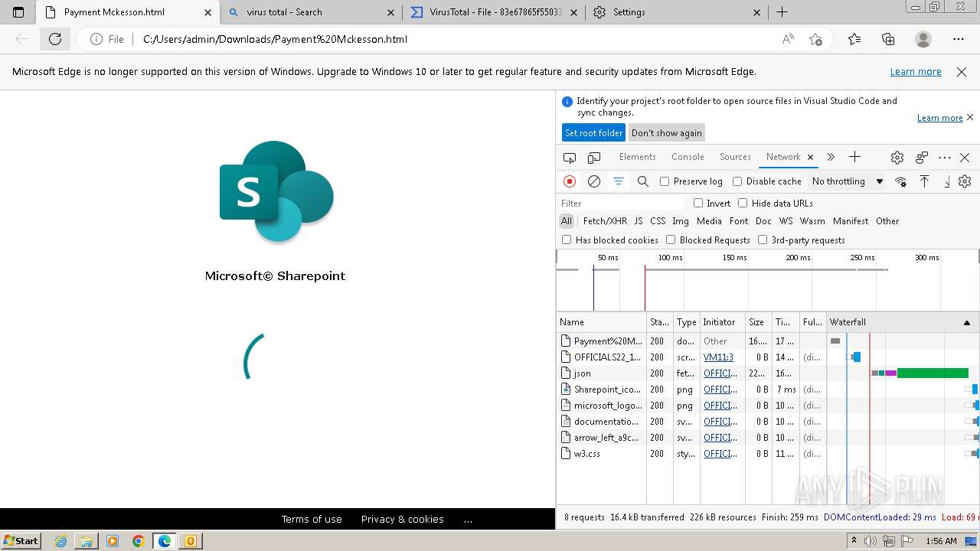Open Terms of use link

click(x=312, y=519)
